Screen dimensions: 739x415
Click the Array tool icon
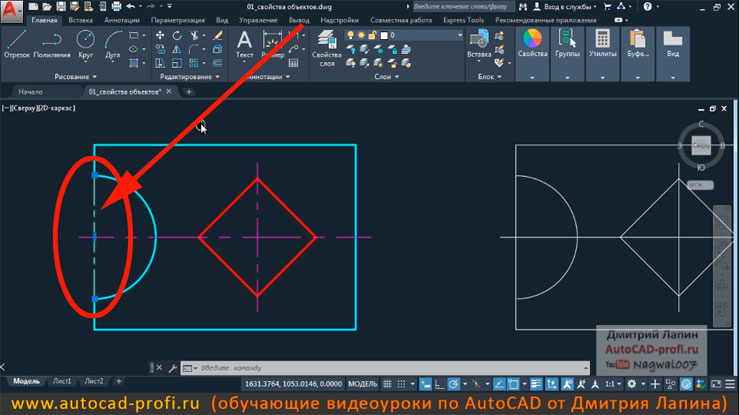[x=194, y=63]
